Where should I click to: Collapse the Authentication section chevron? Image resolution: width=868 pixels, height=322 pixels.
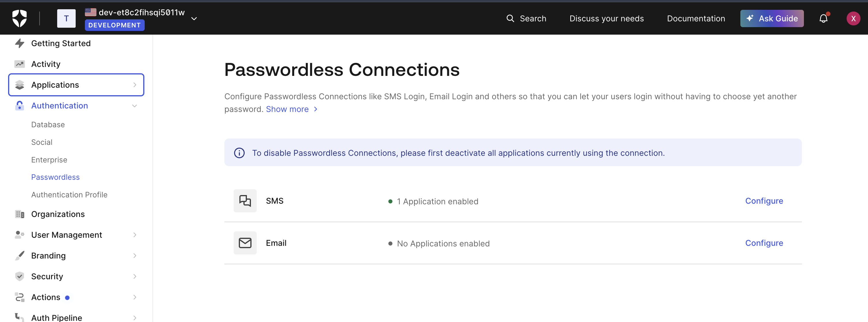pyautogui.click(x=135, y=106)
